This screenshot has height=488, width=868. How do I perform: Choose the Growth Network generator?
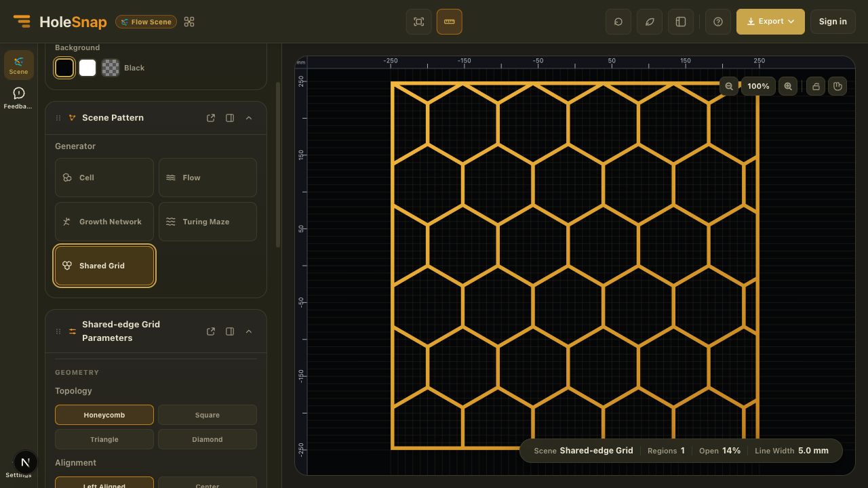coord(104,222)
